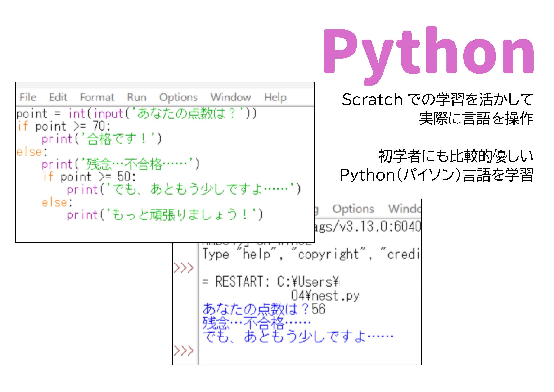Open the Run menu
The image size is (554, 392).
(137, 97)
